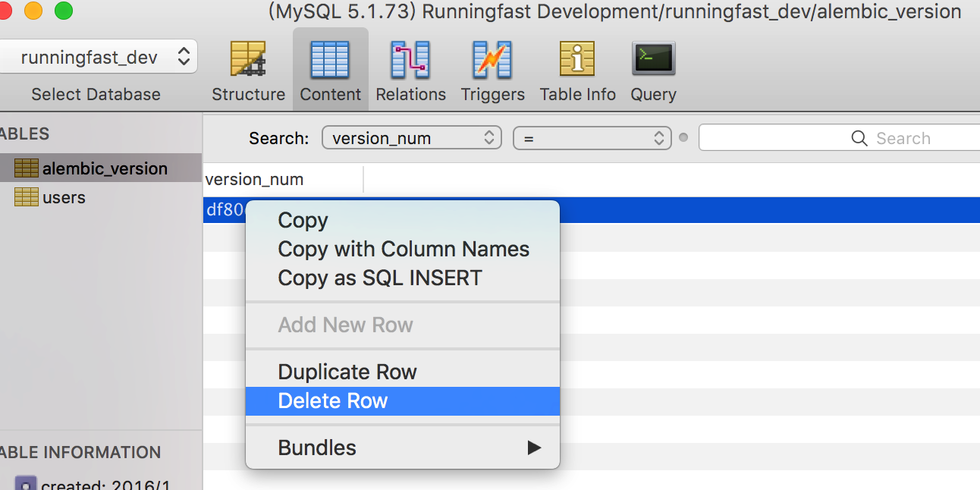Open the Triggers view icon
The width and height of the screenshot is (980, 490).
[x=492, y=61]
